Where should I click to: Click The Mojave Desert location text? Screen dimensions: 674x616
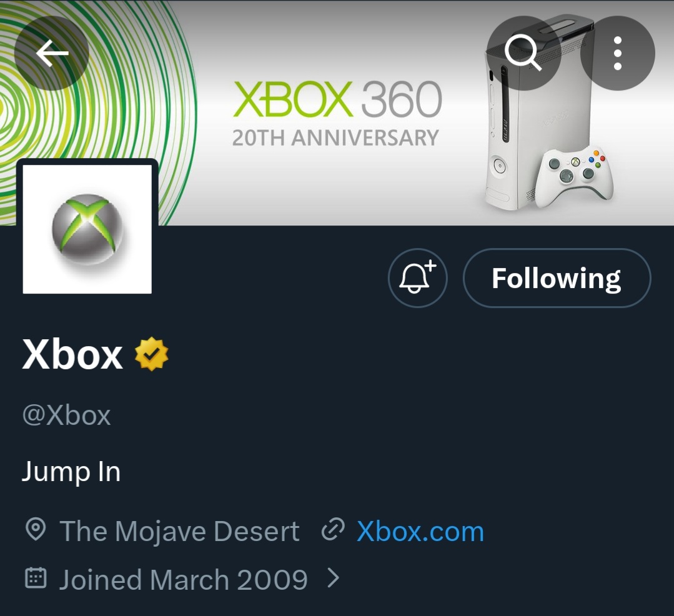coord(179,532)
